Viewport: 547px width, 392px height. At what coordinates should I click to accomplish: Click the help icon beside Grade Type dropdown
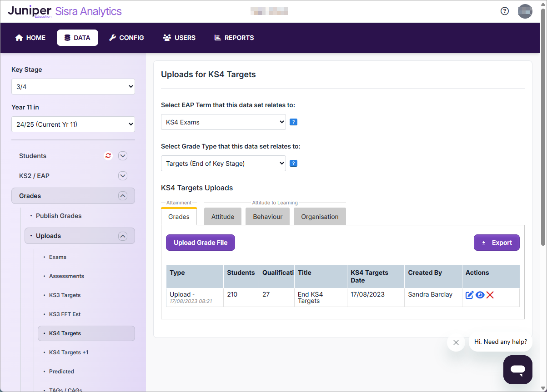click(x=293, y=164)
